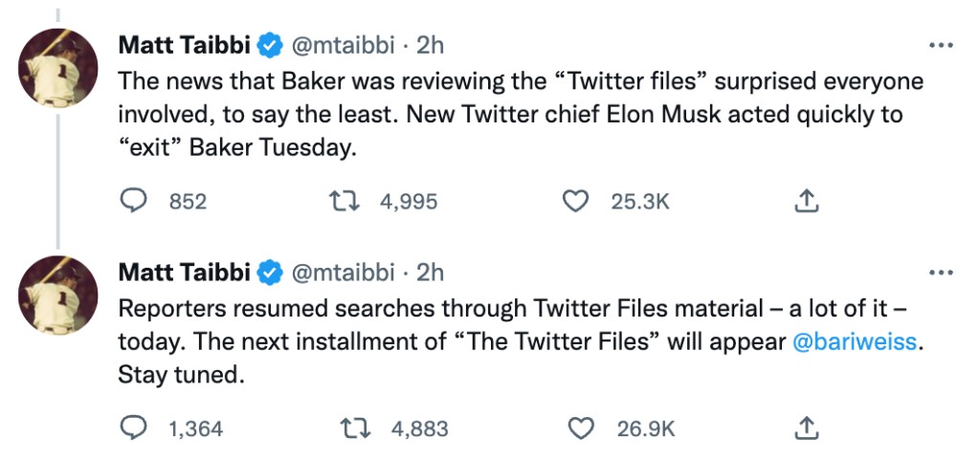
Task: Open more options on the Baker tweet
Action: [x=942, y=45]
